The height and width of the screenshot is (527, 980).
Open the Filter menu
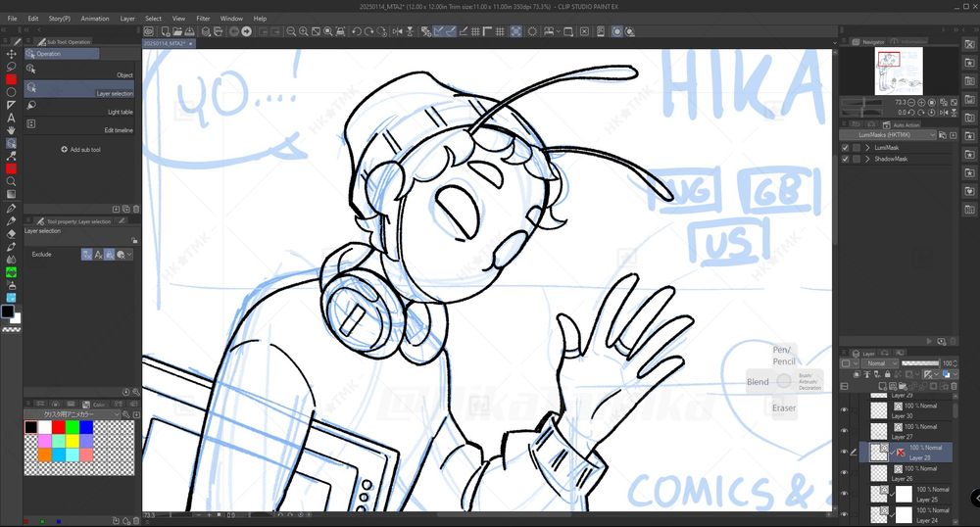click(x=203, y=18)
